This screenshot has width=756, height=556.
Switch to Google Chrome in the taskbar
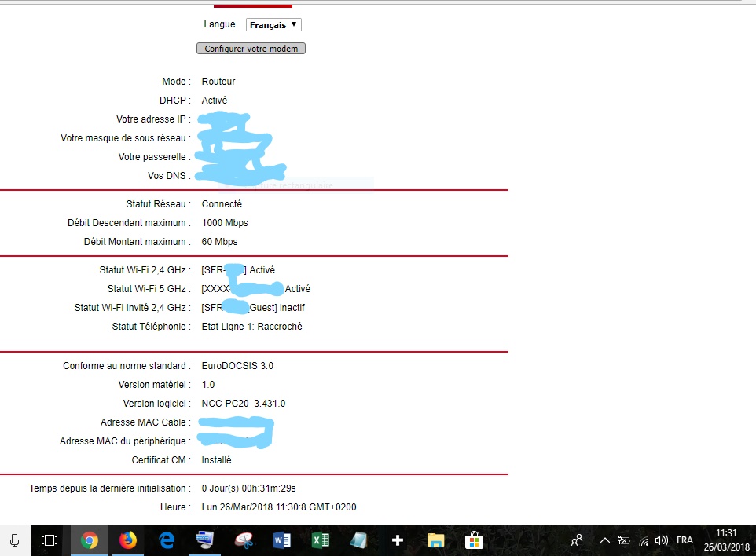click(90, 540)
